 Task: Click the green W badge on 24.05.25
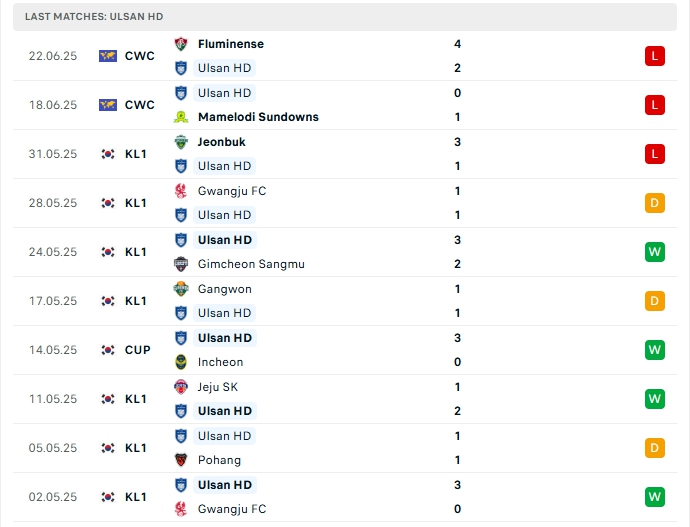pyautogui.click(x=655, y=252)
